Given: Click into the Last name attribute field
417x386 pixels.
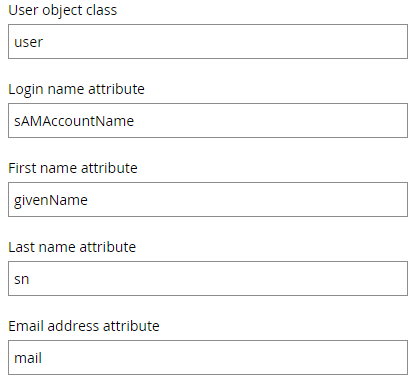Looking at the screenshot, I should click(x=208, y=279).
